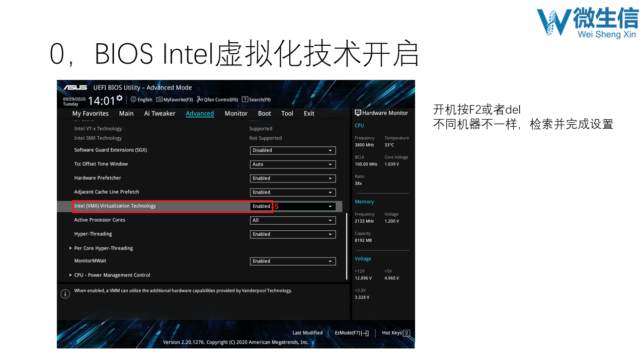Click the 14:01 clock time
The height and width of the screenshot is (362, 644).
point(101,101)
